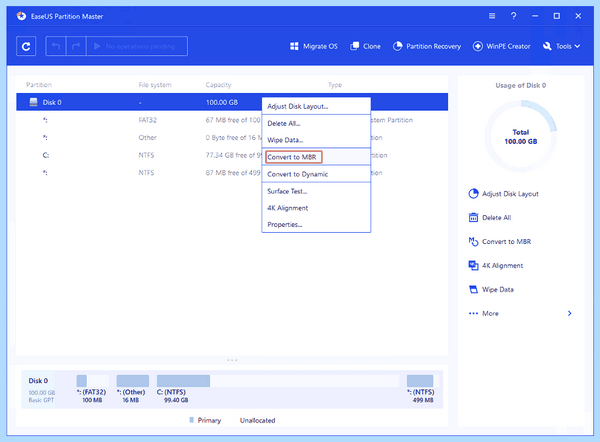
Task: Select Convert to MBR in the context menu
Action: [293, 157]
